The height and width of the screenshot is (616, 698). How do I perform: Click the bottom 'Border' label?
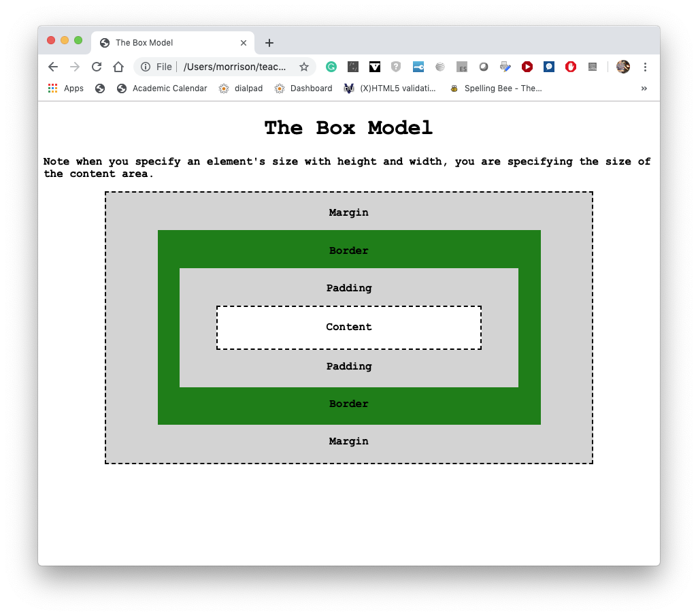click(348, 404)
